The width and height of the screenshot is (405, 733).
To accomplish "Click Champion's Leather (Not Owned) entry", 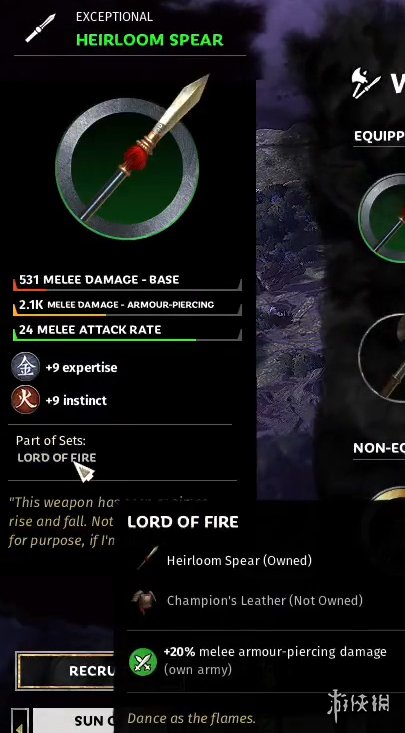I will point(265,600).
